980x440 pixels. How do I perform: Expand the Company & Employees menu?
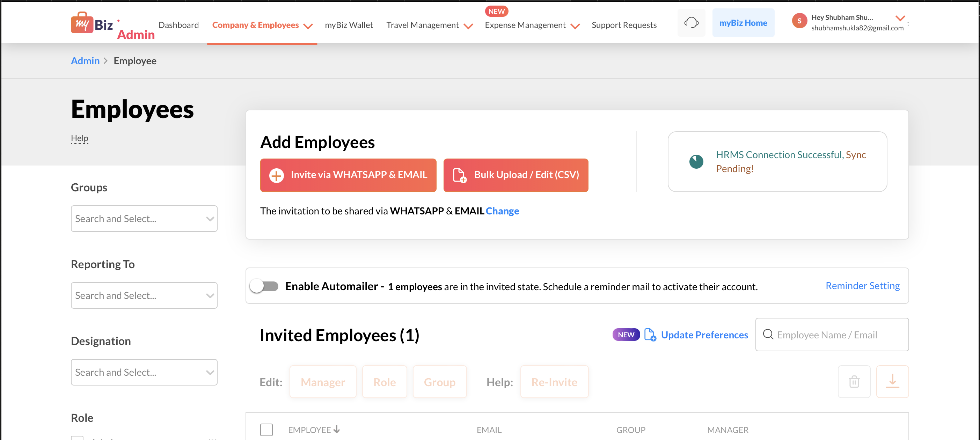coord(262,25)
